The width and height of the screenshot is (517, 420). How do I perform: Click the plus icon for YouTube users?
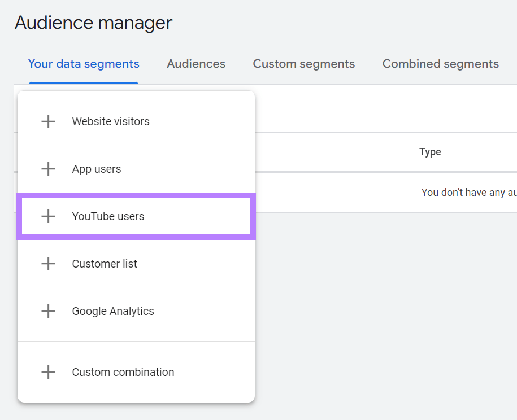(48, 216)
